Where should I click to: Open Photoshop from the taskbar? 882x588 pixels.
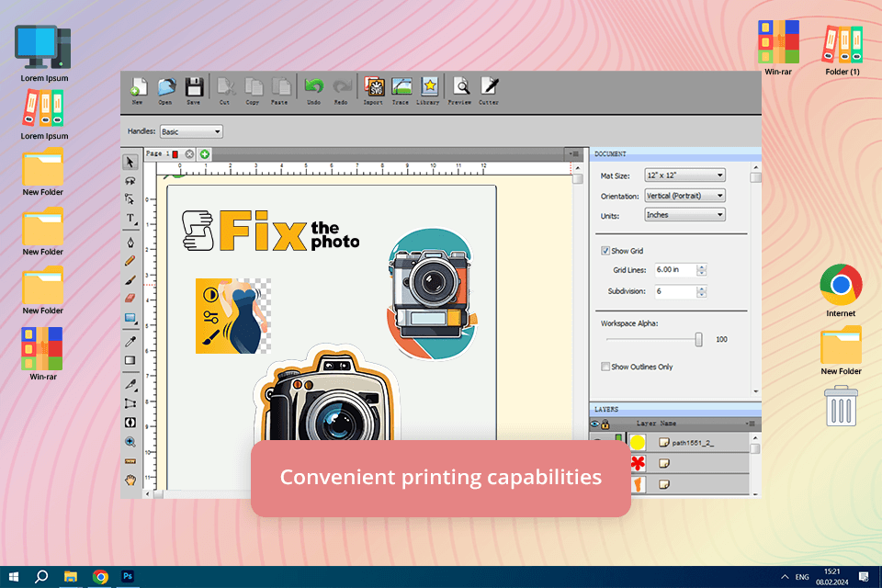(x=128, y=577)
